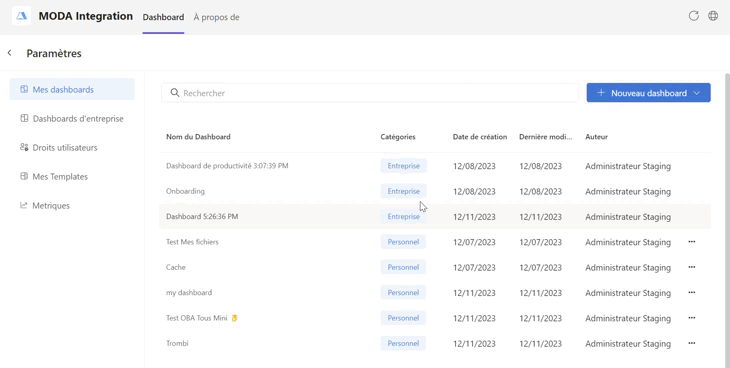Screen dimensions: 730x368
Task: Open more options for Test OBA Tous Mini
Action: [x=692, y=318]
